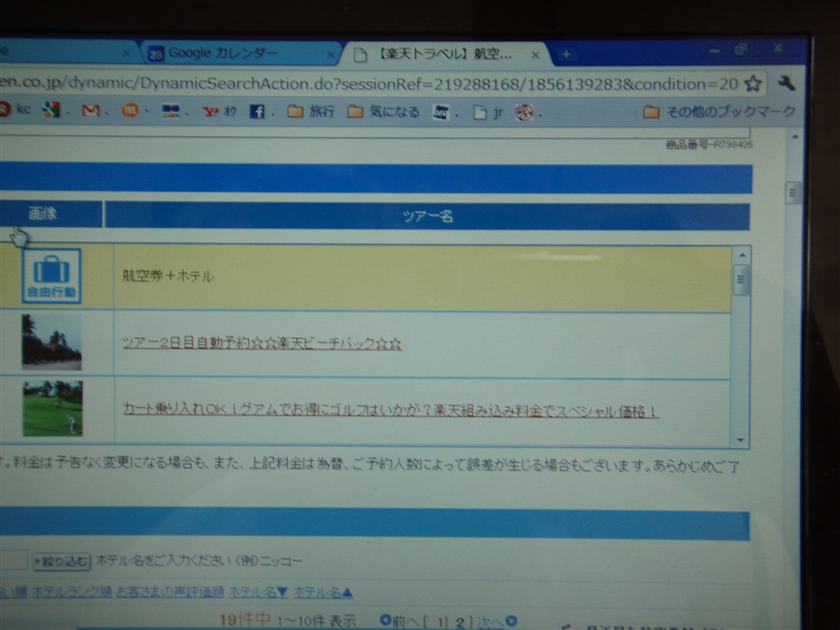This screenshot has height=630, width=840.
Task: Open the カート乗り入れOK golf tour link
Action: 390,410
